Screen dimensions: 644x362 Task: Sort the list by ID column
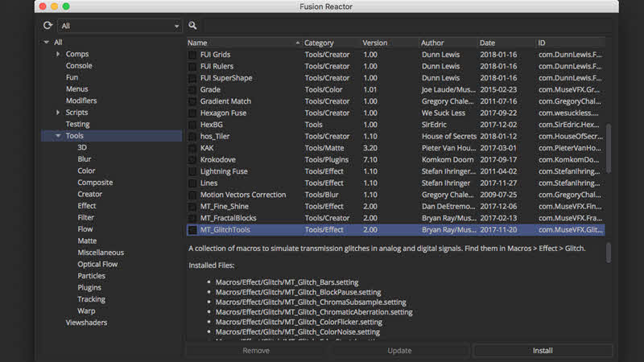pyautogui.click(x=571, y=43)
